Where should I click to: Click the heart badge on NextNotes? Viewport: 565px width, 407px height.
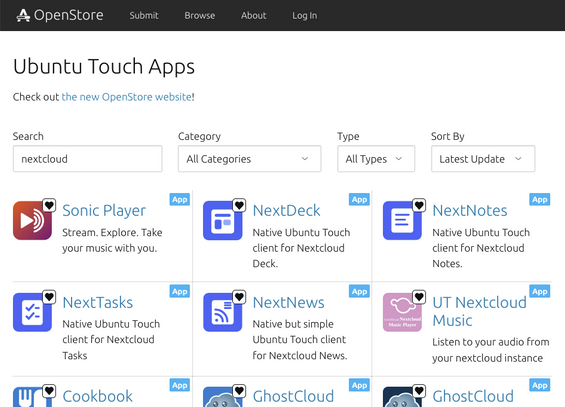coord(419,205)
